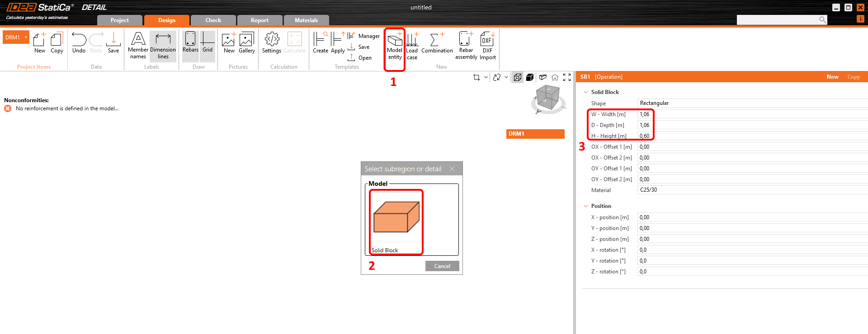Open the calculation Settings
868x334 pixels.
point(272,41)
